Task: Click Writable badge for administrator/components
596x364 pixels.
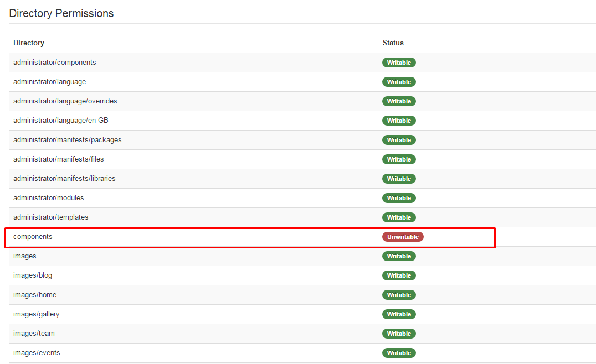Action: 399,63
